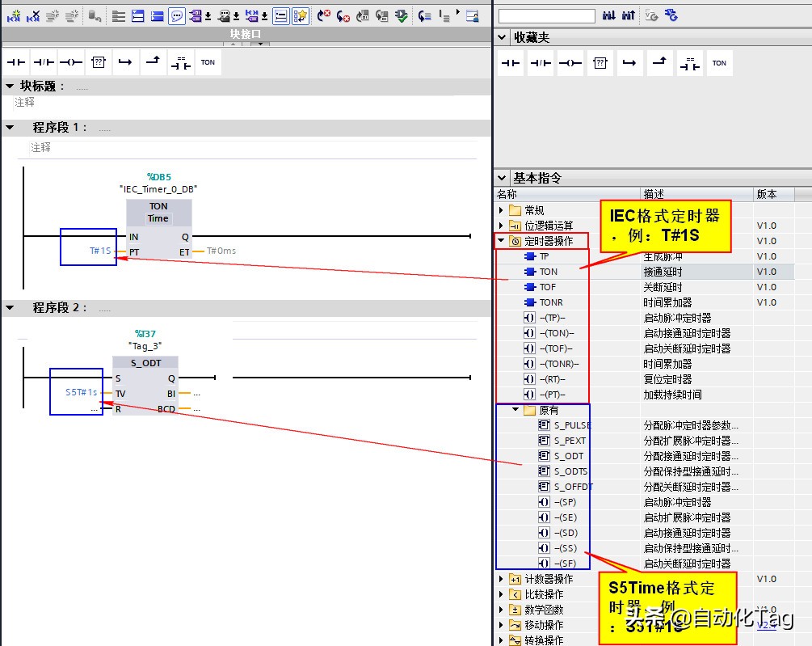The image size is (812, 646).
Task: Collapse the 收藏夹 favorites section
Action: 502,37
